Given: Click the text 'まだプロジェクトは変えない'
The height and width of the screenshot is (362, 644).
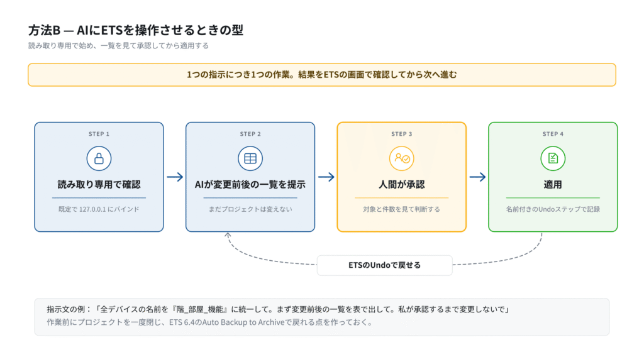Looking at the screenshot, I should pyautogui.click(x=250, y=209).
